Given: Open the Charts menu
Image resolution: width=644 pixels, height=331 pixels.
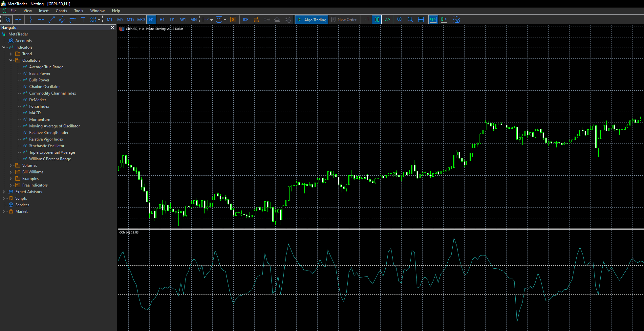Looking at the screenshot, I should pos(61,11).
